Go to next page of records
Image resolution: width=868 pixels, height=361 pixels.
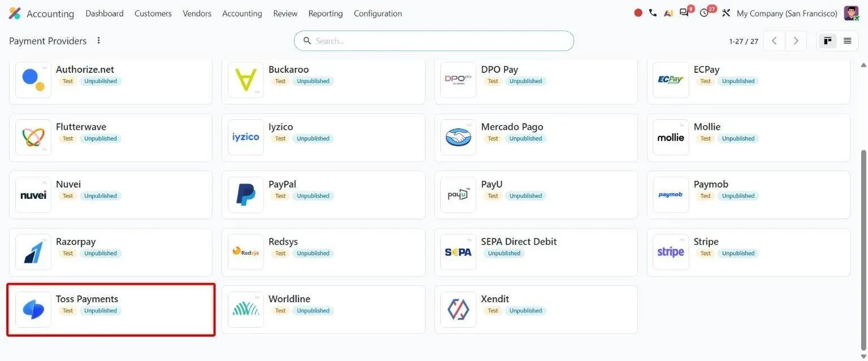[796, 41]
